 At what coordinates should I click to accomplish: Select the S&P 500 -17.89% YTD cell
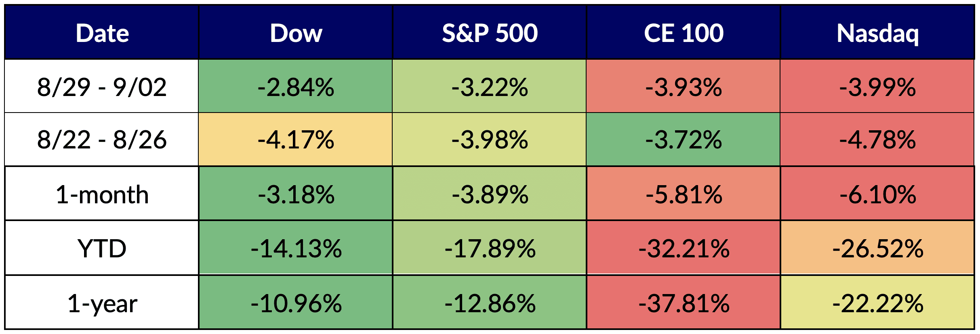tap(490, 248)
